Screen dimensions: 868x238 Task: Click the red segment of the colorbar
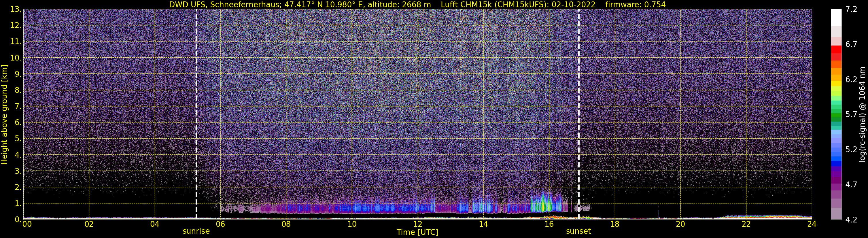[x=836, y=49]
